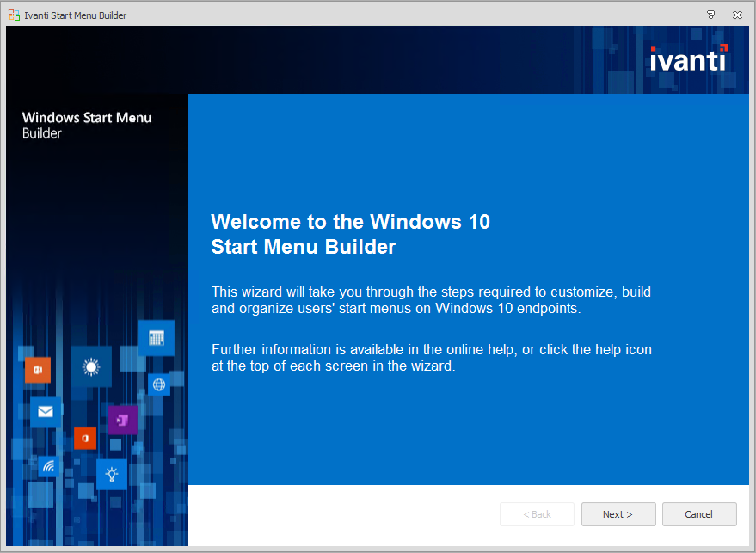Screen dimensions: 756x553
Task: Cancel the Start Menu Builder wizard
Action: tap(698, 514)
